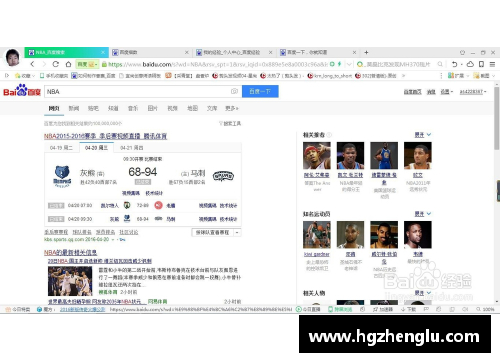
Task: Click the blue Baidu search button
Action: [260, 91]
